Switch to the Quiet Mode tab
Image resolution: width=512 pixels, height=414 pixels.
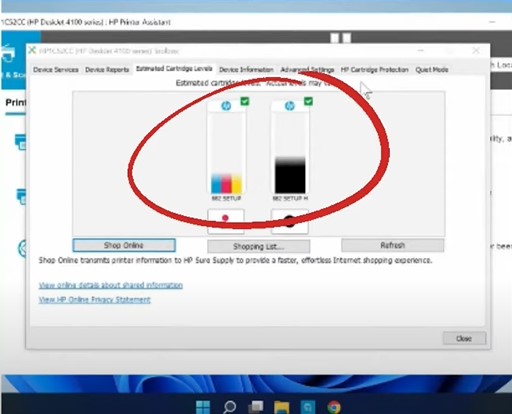(x=432, y=70)
